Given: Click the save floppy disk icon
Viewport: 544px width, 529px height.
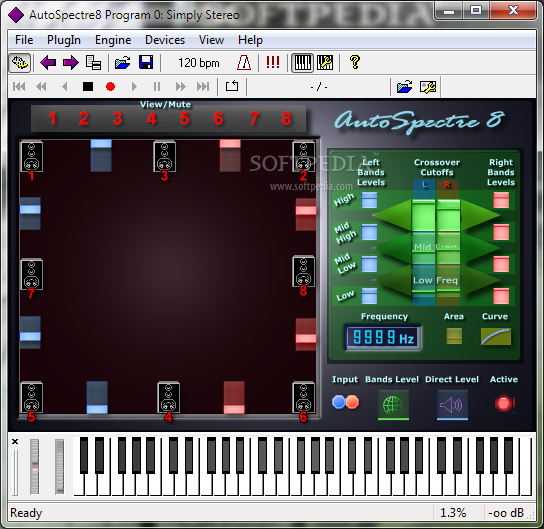Looking at the screenshot, I should 146,63.
